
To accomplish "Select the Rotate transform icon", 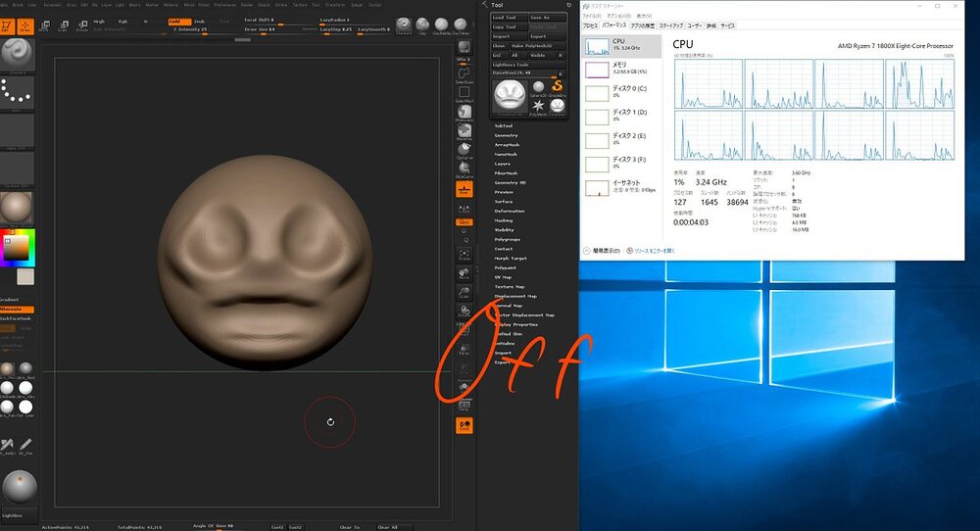I will [82, 25].
